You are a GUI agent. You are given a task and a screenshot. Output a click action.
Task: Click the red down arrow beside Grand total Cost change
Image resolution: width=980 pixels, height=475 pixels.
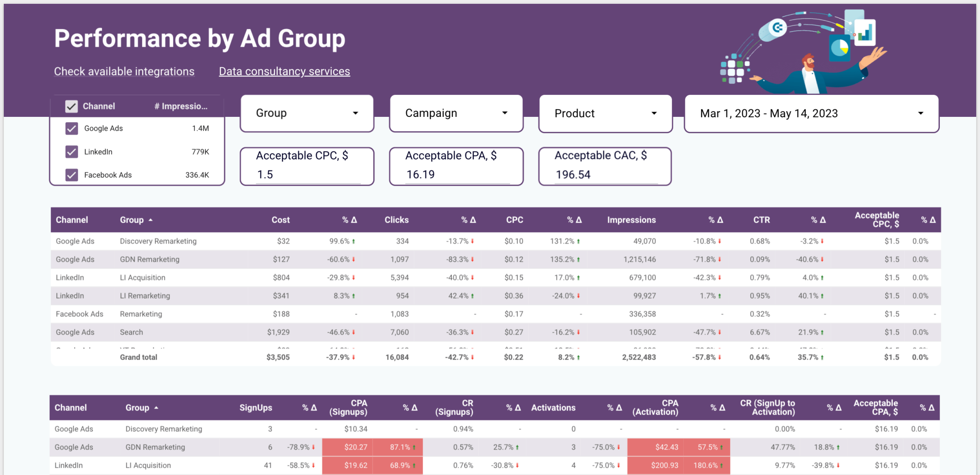click(353, 357)
